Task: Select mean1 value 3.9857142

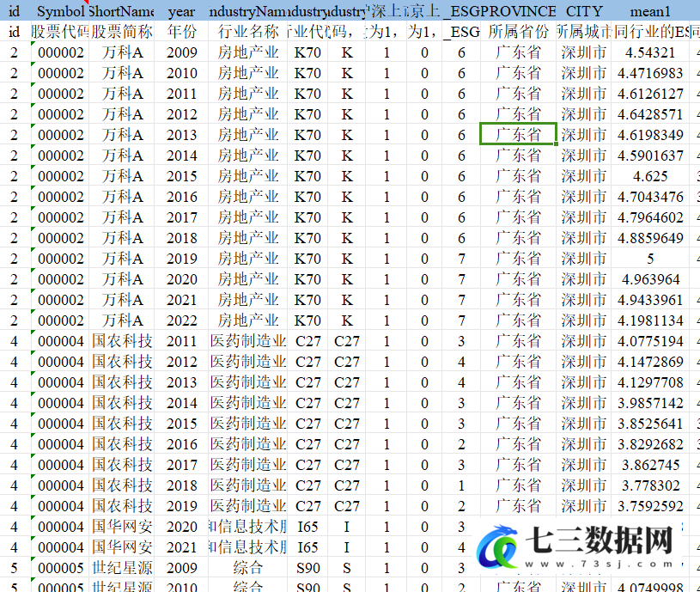Action: tap(650, 403)
